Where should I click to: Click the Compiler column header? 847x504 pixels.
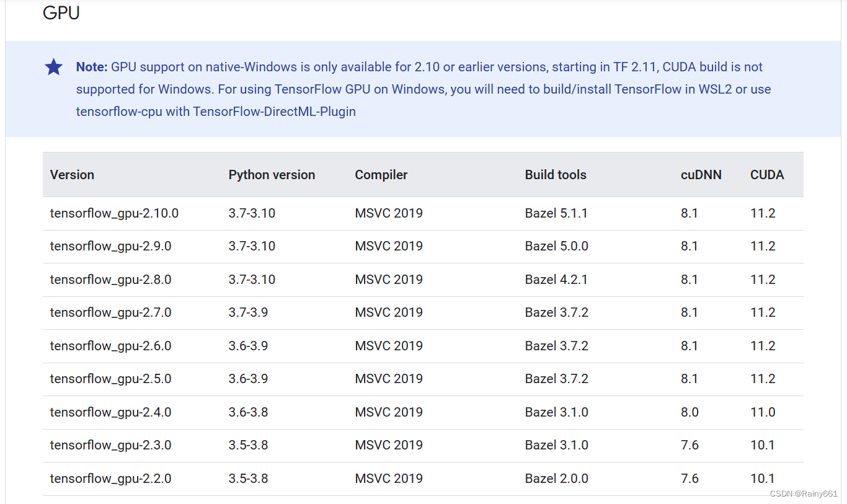point(381,175)
